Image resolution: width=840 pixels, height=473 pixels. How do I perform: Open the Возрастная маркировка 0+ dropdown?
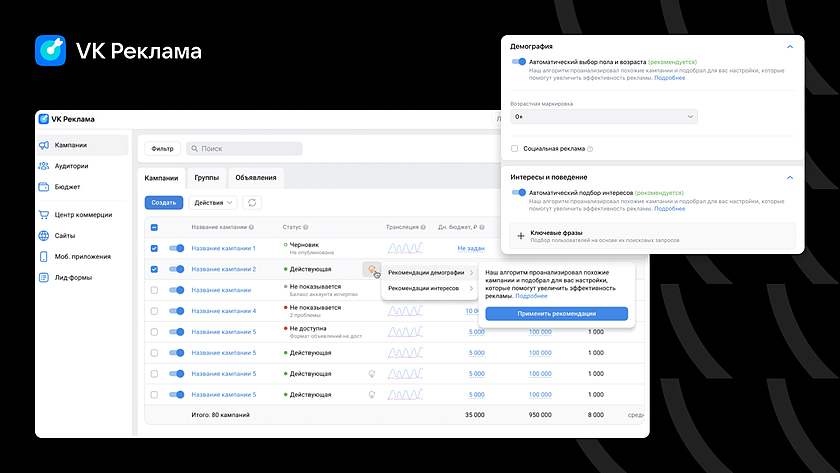pyautogui.click(x=602, y=117)
